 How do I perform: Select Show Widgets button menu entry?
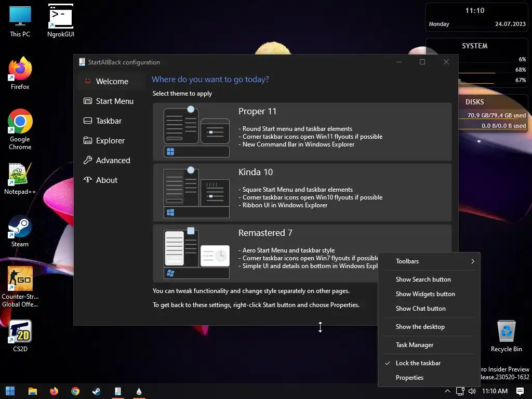coord(429,294)
